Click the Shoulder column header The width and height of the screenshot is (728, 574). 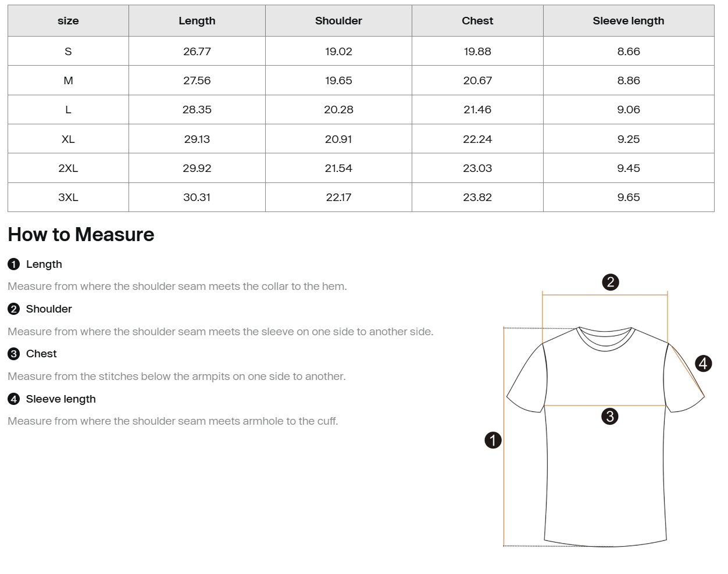click(x=338, y=21)
